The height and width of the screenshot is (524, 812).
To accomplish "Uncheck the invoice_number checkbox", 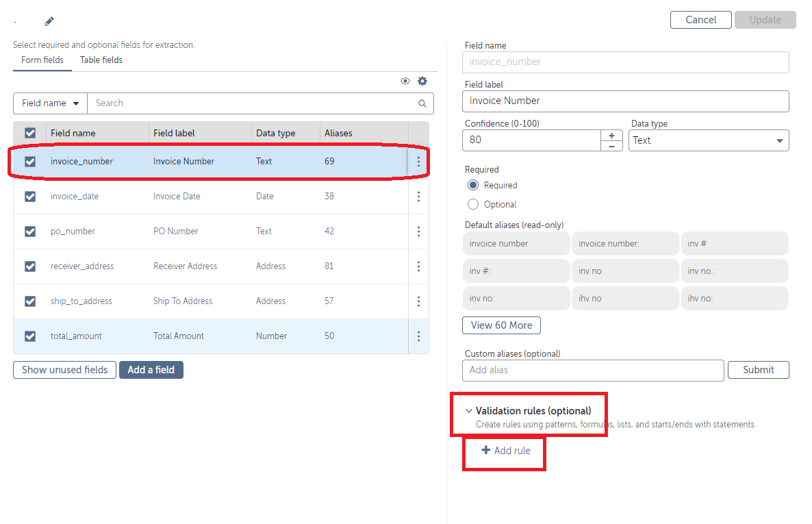I will [x=30, y=161].
